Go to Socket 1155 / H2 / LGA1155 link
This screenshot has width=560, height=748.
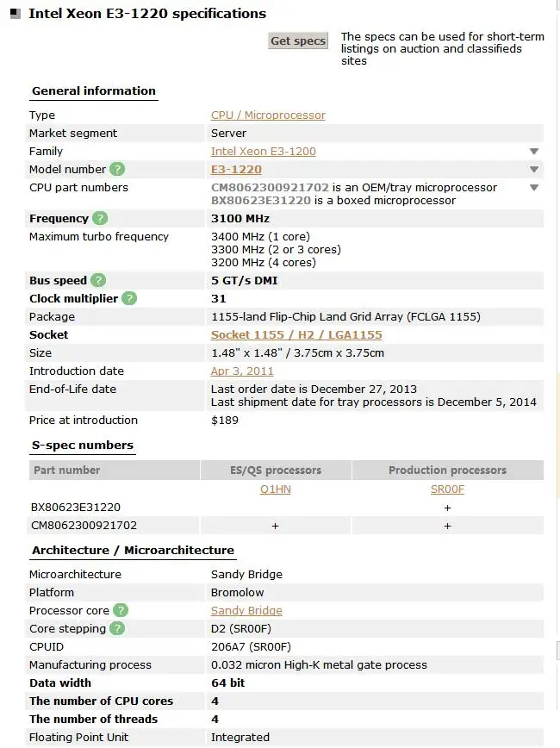[x=296, y=335]
